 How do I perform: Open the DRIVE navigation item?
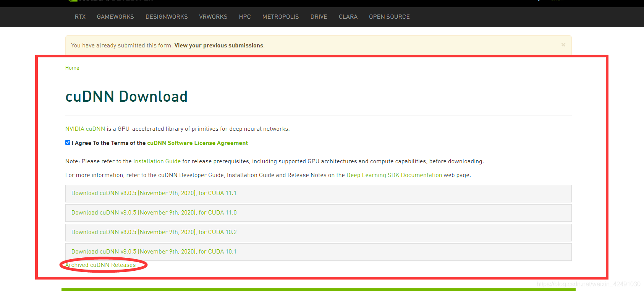(x=319, y=17)
